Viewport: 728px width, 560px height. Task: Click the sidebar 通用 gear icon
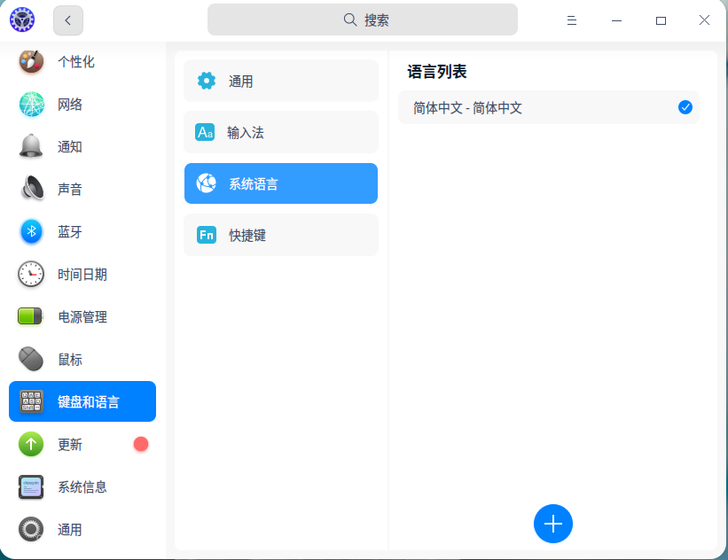click(31, 529)
